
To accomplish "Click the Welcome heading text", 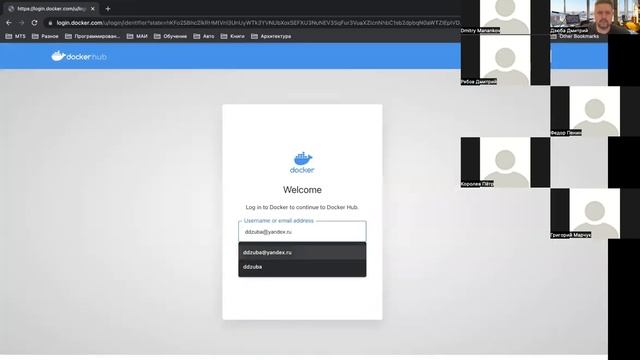I will pos(302,190).
